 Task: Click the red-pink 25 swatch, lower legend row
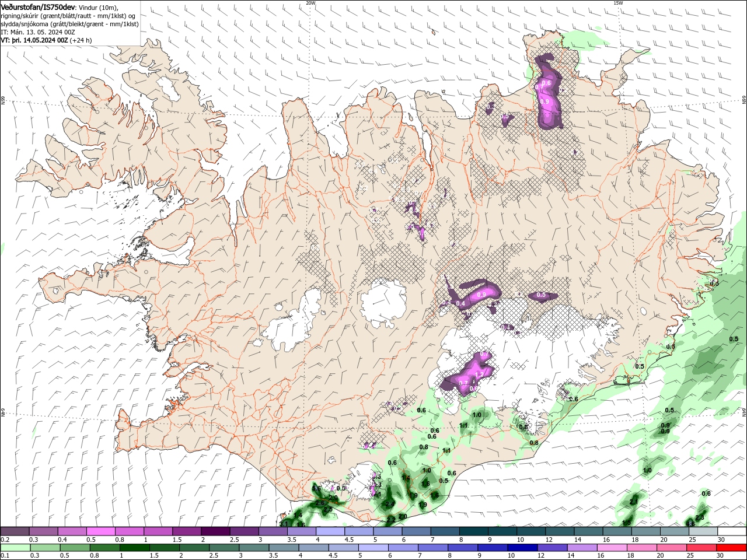(702, 547)
